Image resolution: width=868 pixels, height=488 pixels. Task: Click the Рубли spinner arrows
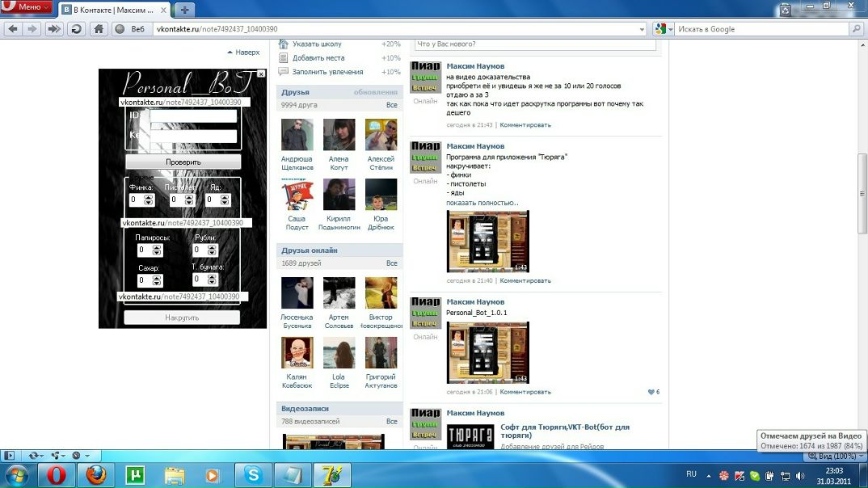click(x=213, y=250)
